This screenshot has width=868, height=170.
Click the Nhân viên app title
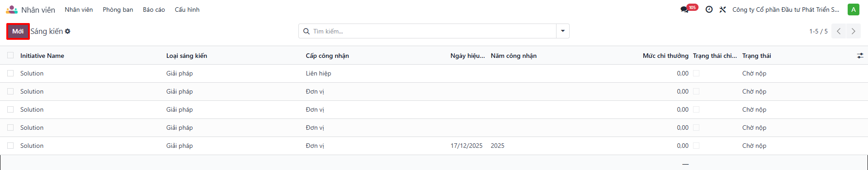tap(38, 9)
